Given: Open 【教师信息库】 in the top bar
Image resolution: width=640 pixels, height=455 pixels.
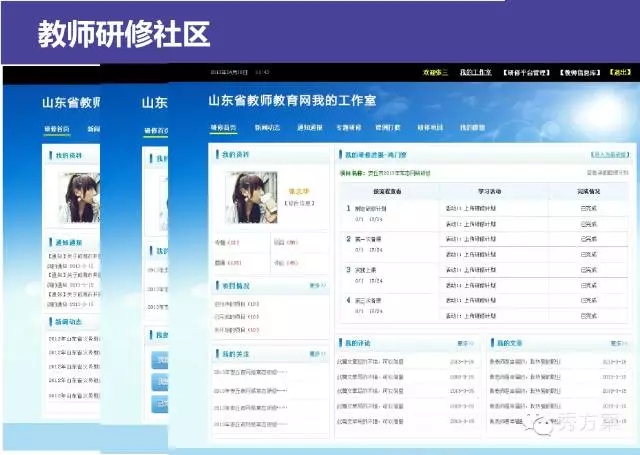Looking at the screenshot, I should 580,73.
